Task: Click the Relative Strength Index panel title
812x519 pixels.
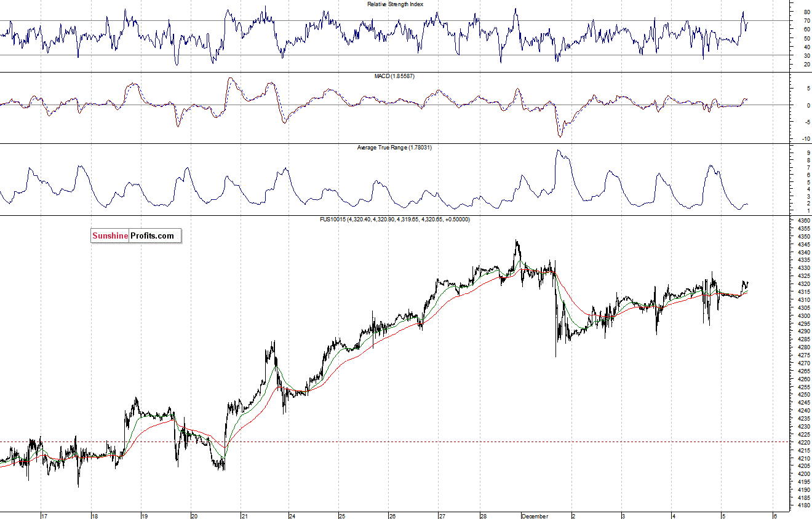Action: pyautogui.click(x=395, y=4)
